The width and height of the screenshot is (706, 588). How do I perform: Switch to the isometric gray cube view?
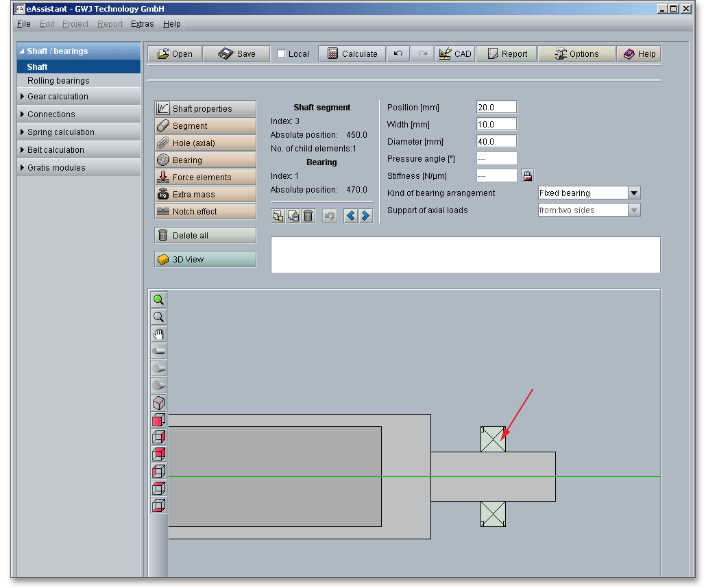[158, 403]
